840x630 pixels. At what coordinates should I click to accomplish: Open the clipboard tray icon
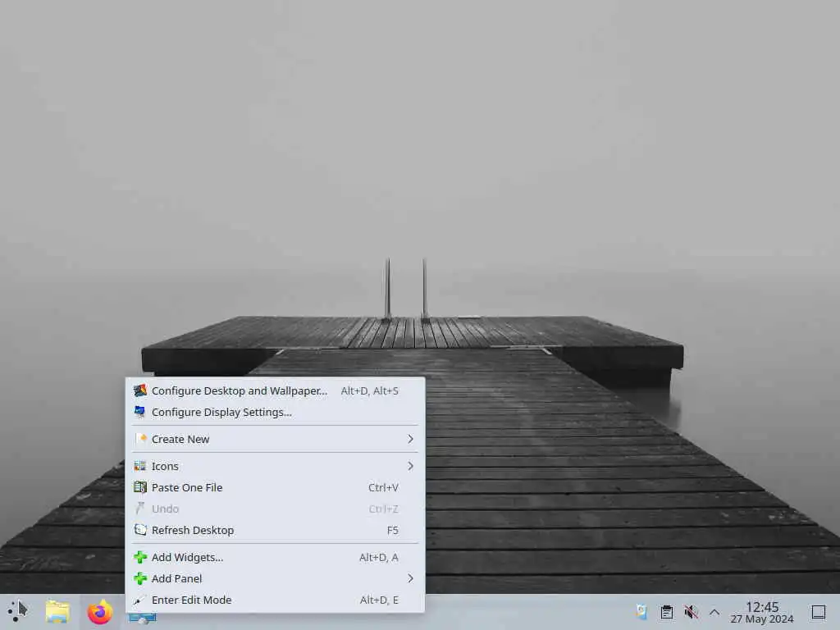click(666, 612)
